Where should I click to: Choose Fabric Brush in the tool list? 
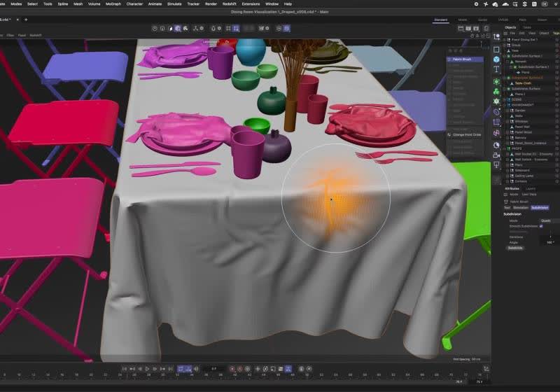[x=465, y=59]
